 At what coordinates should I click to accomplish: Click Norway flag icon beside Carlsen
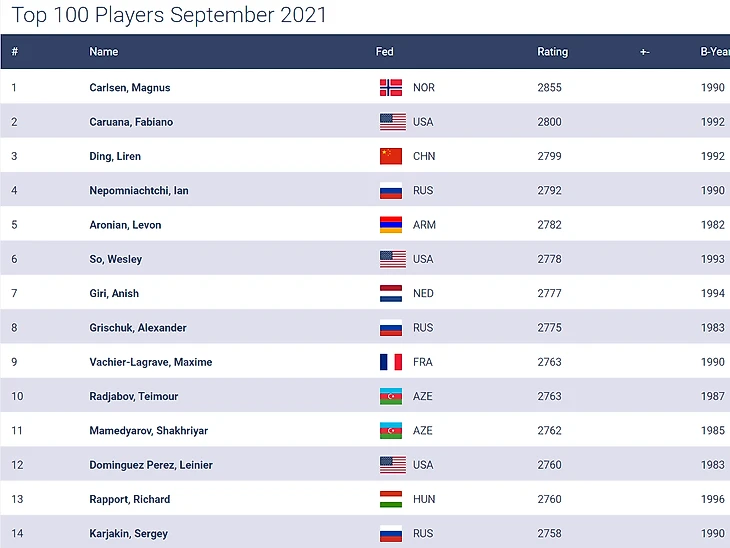391,88
